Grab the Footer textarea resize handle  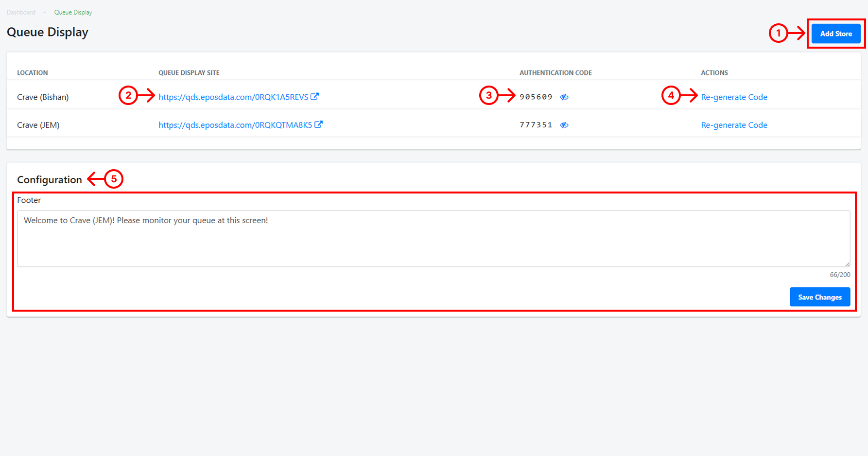pos(847,263)
